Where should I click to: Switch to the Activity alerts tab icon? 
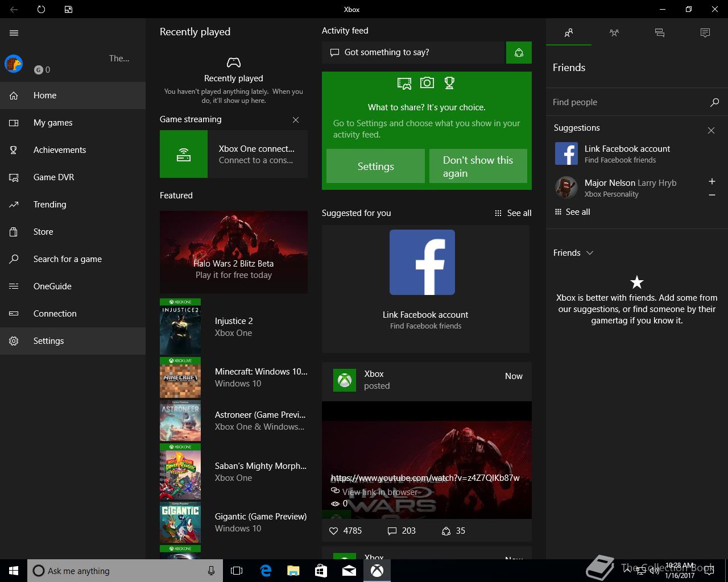705,32
